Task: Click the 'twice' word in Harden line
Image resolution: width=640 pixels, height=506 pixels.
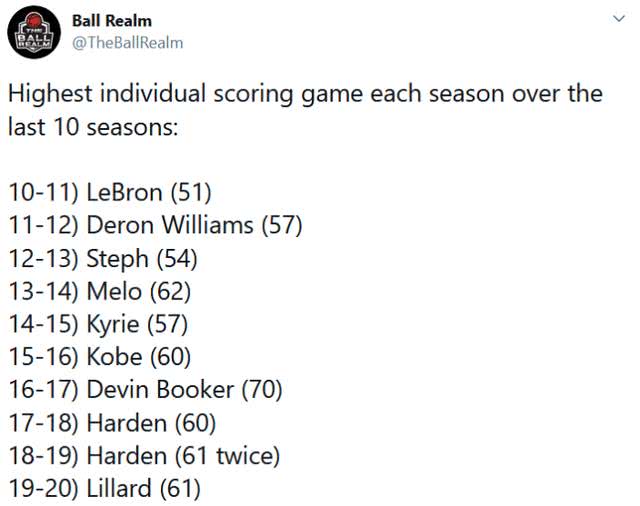Action: click(x=248, y=455)
